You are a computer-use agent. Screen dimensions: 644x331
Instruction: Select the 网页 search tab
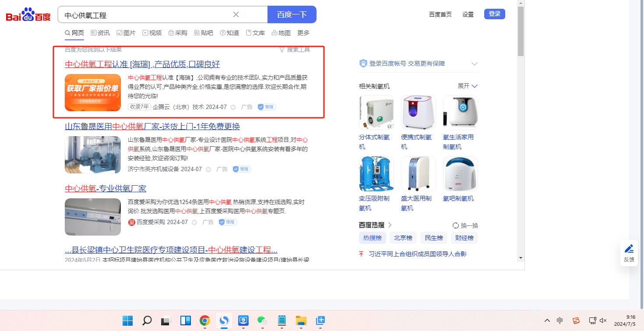point(74,33)
